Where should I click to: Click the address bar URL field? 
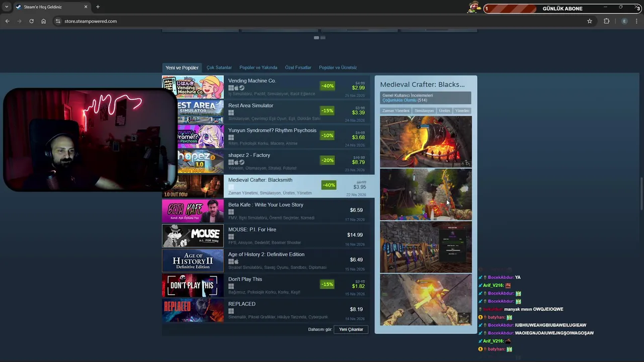point(322,21)
